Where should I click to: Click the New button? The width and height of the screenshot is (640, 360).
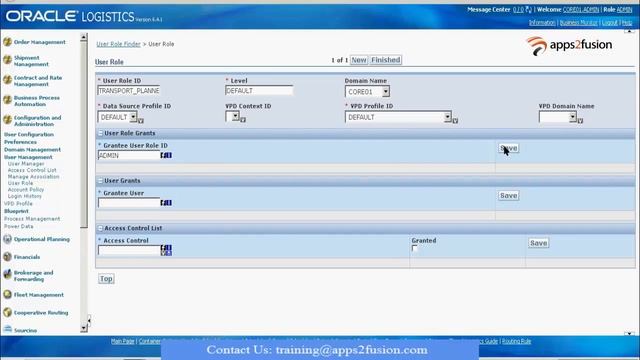coord(359,60)
